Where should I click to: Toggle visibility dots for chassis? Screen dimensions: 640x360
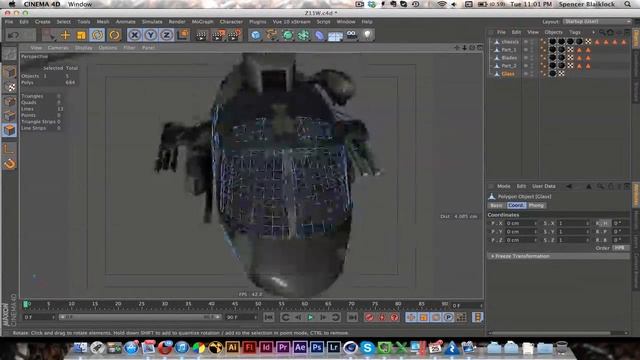[532, 42]
